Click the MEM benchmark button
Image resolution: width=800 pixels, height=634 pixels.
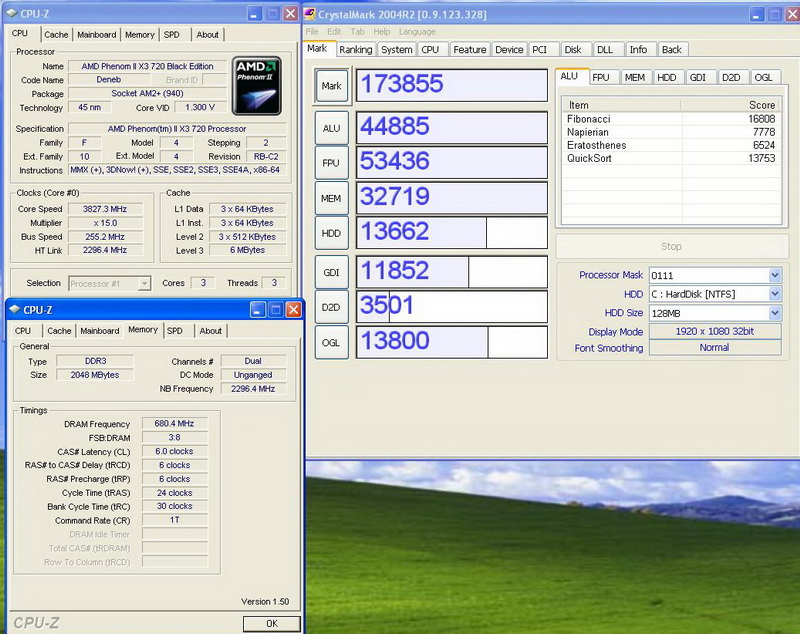pyautogui.click(x=331, y=198)
